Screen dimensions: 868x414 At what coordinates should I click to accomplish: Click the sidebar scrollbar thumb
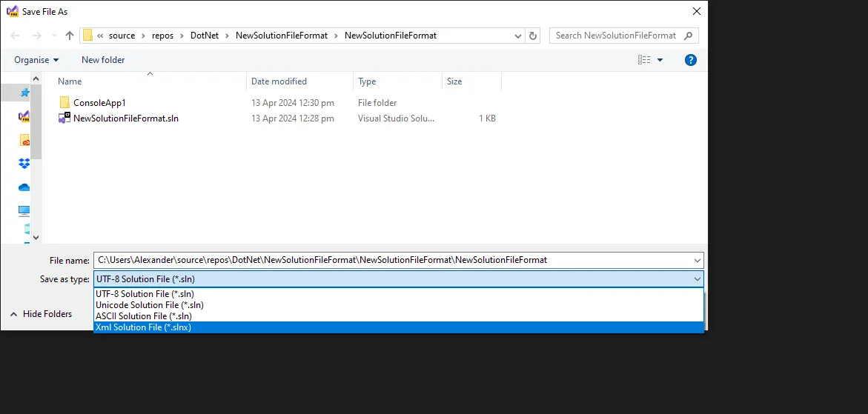coord(36,121)
